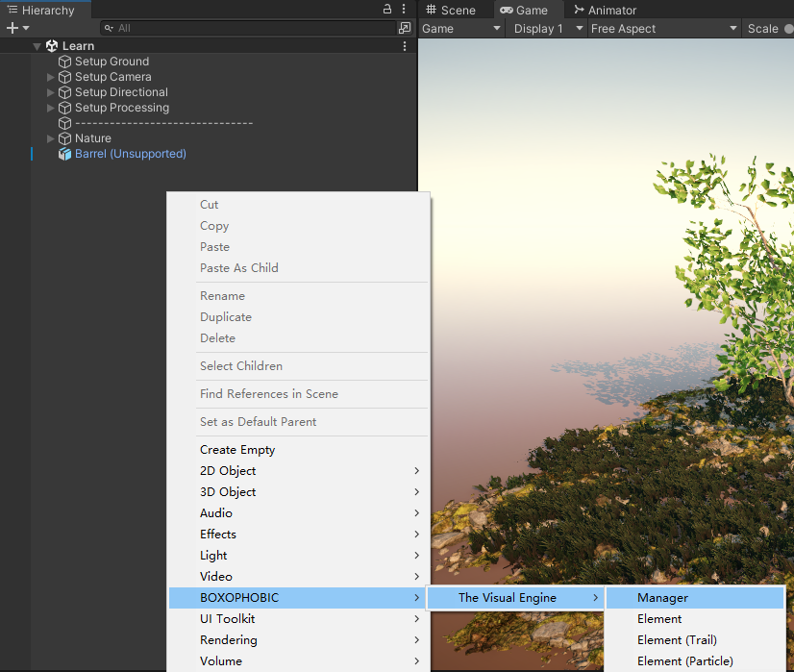Open the Audio submenu

(x=300, y=513)
